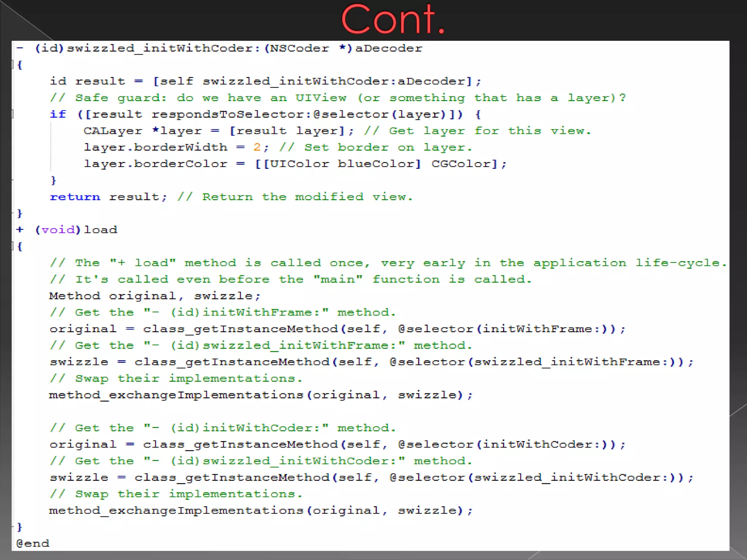
Task: Click the '// Set border on layer.' comment
Action: pos(376,147)
